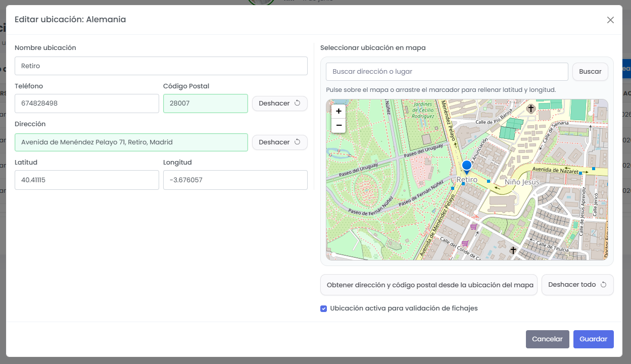
Task: Click the cross church icon near Calle de Pío Baroja
Action: 530,109
